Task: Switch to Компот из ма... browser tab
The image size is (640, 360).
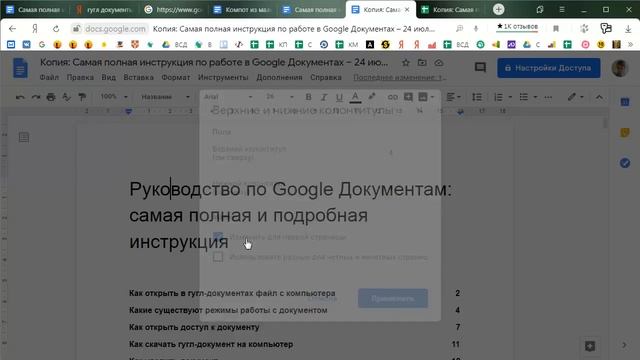Action: click(x=242, y=9)
